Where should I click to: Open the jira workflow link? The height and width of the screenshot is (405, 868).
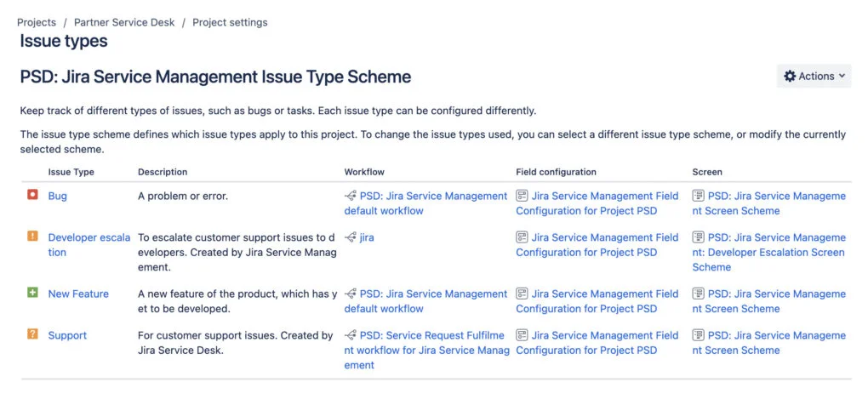pyautogui.click(x=367, y=237)
